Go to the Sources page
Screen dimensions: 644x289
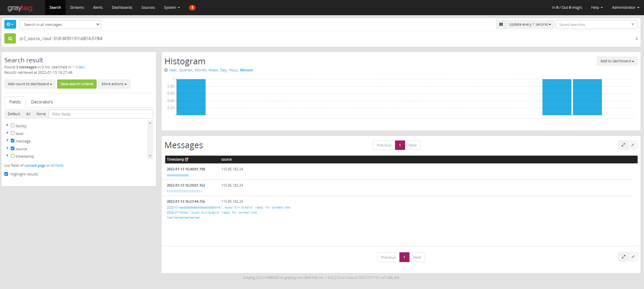click(x=148, y=7)
